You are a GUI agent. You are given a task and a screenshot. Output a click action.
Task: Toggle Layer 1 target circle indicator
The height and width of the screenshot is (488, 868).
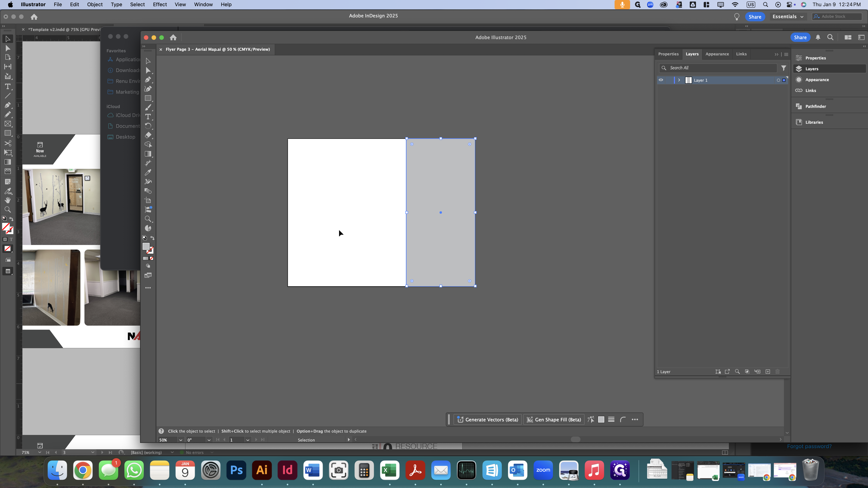pyautogui.click(x=778, y=80)
